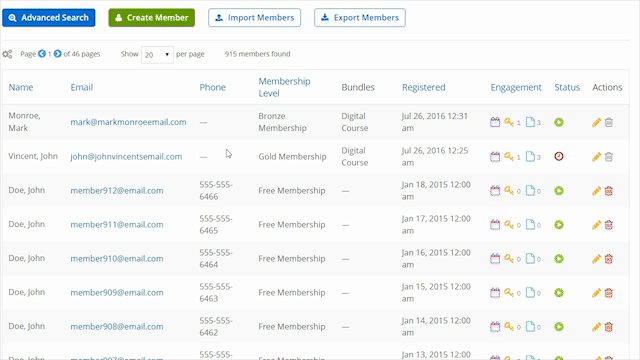Toggle red clock status for John Vincent

pyautogui.click(x=559, y=156)
